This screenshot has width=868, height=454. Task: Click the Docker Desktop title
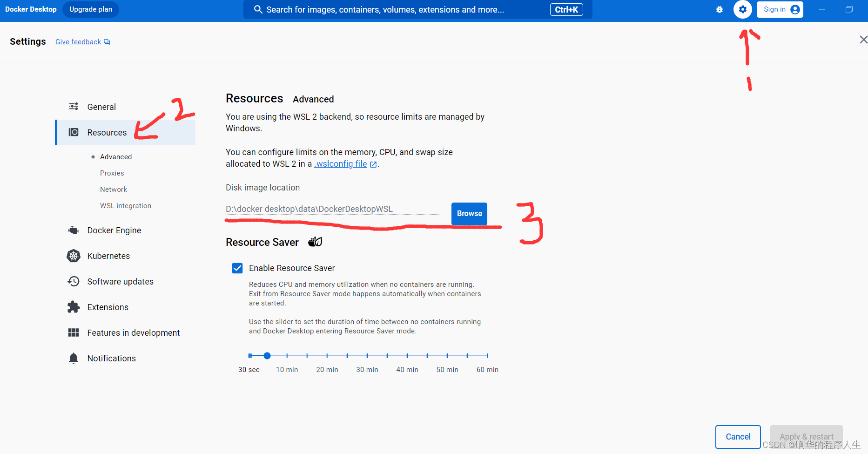tap(31, 9)
